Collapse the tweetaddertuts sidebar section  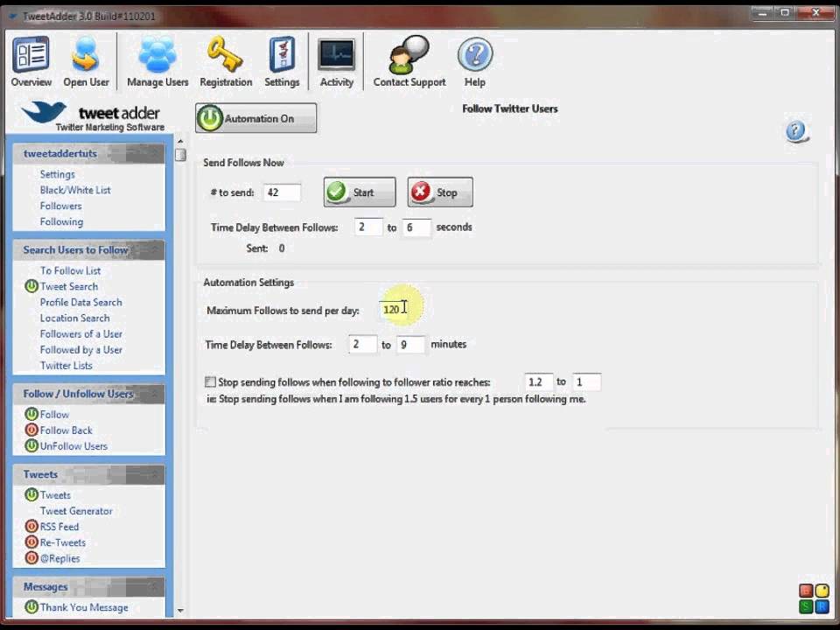point(154,153)
